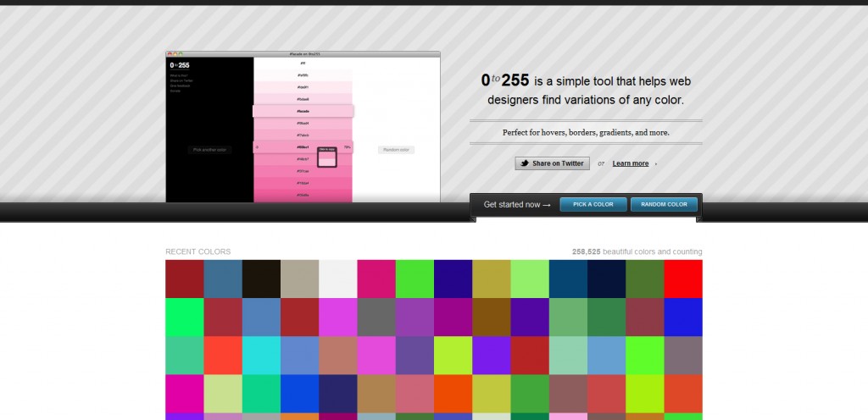
Task: Choose the spring green swatch starting the second row
Action: click(x=184, y=318)
